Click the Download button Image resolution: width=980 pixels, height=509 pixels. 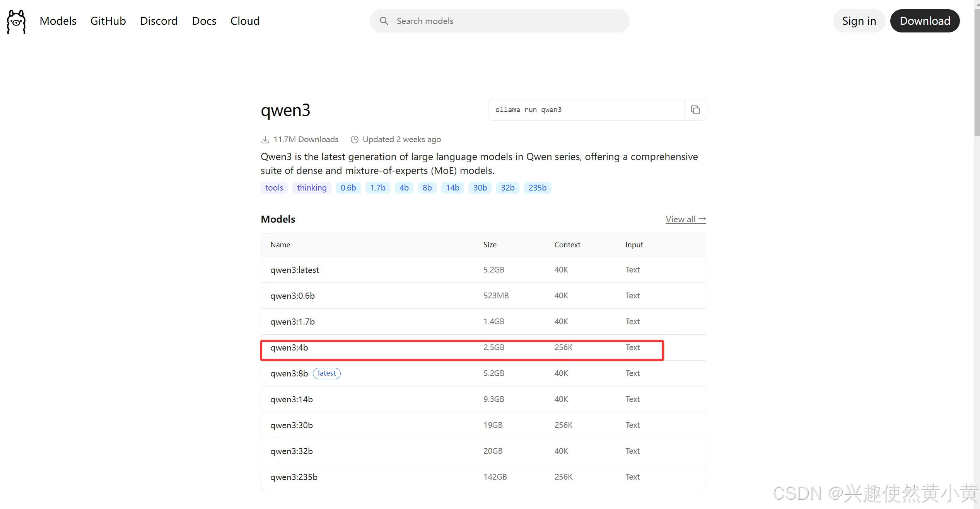(925, 21)
